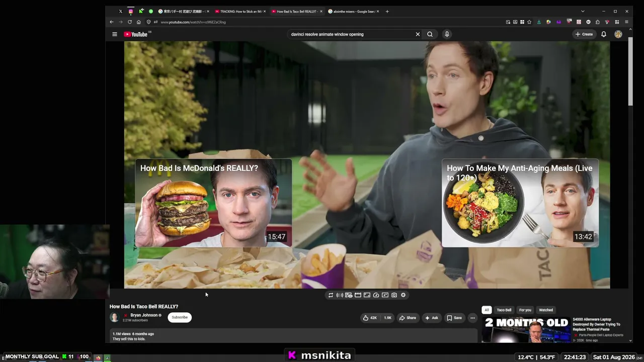The image size is (644, 362).
Task: Open the browser application hamburger menu
Action: (x=626, y=22)
